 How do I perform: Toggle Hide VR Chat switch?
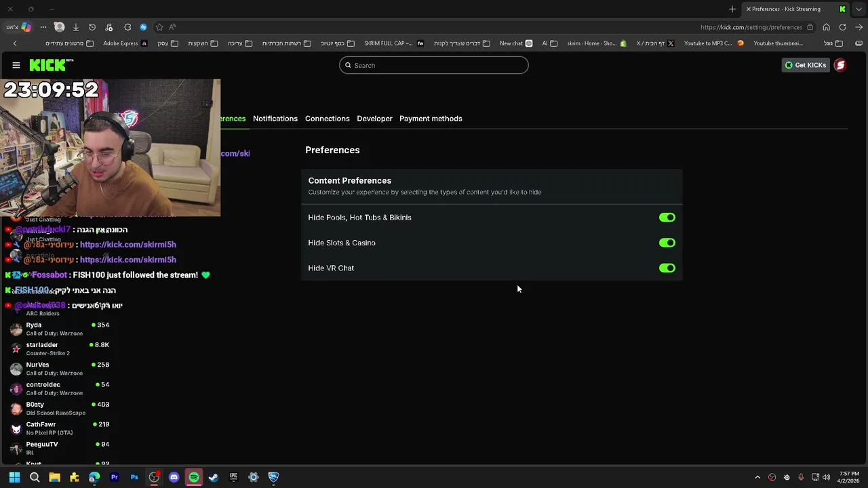[667, 268]
